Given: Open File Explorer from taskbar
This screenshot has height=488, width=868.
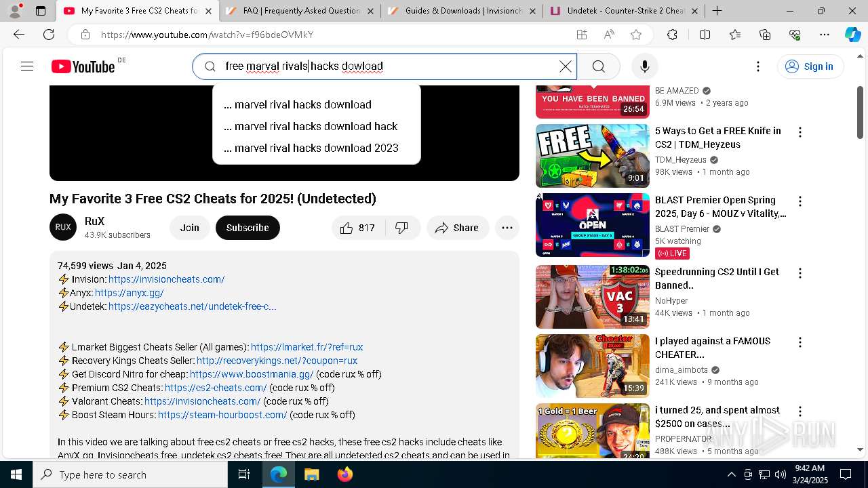Looking at the screenshot, I should [311, 474].
